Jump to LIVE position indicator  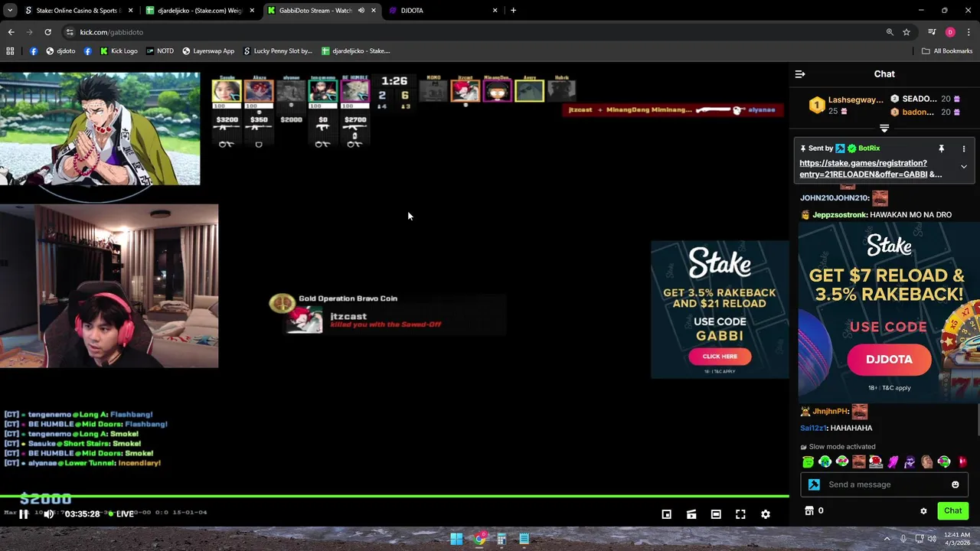pos(120,514)
